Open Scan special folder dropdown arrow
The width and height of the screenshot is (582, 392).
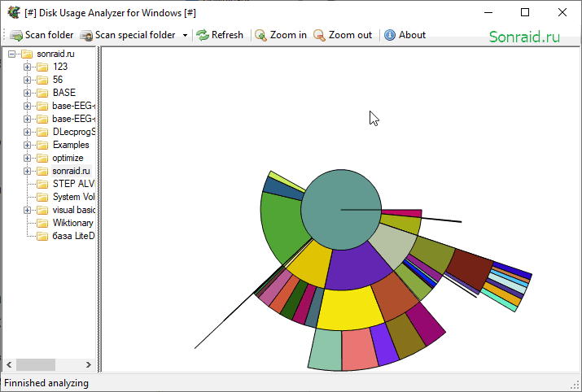pyautogui.click(x=185, y=35)
